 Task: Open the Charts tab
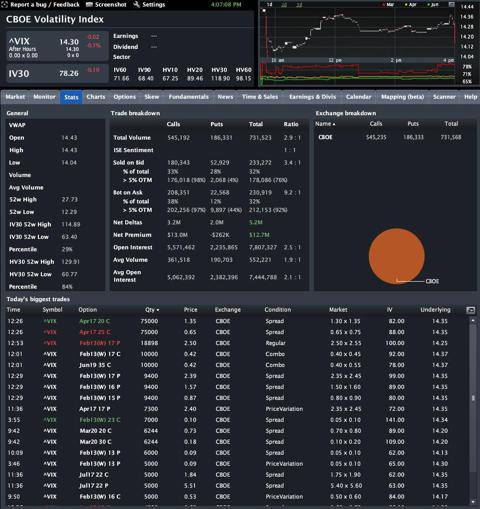point(96,97)
